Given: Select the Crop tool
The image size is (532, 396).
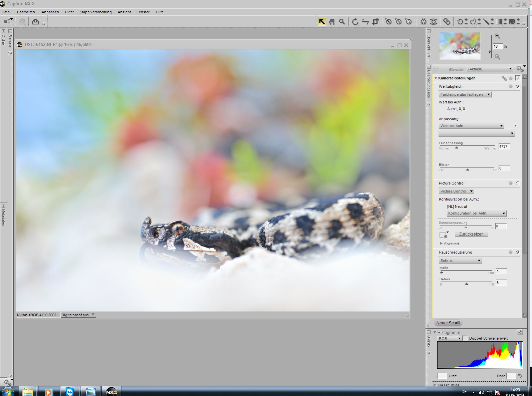Looking at the screenshot, I should (x=375, y=22).
